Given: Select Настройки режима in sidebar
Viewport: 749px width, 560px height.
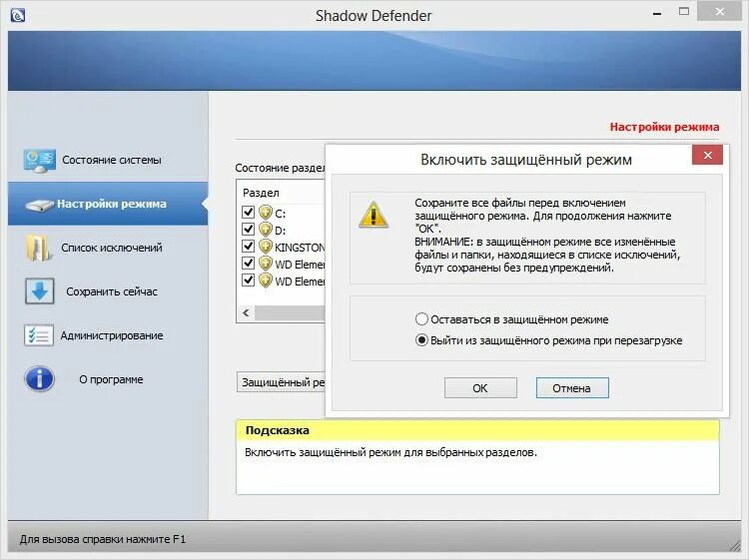Looking at the screenshot, I should [x=108, y=204].
